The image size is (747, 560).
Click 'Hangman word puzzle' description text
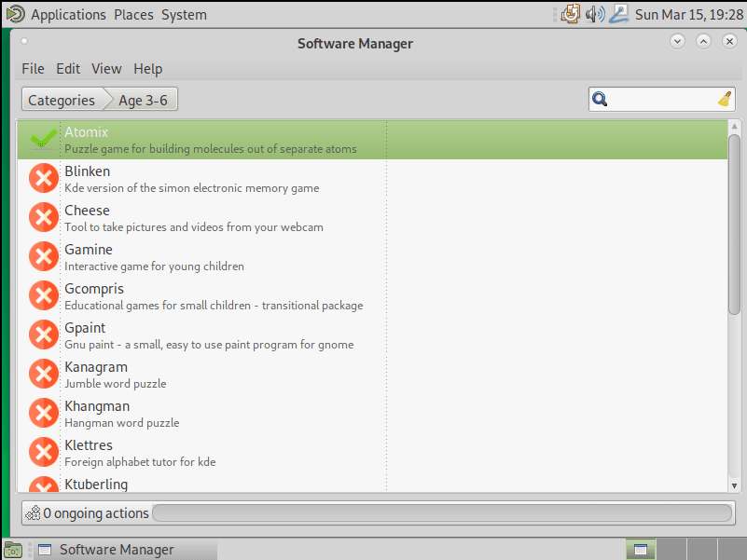[x=122, y=423]
